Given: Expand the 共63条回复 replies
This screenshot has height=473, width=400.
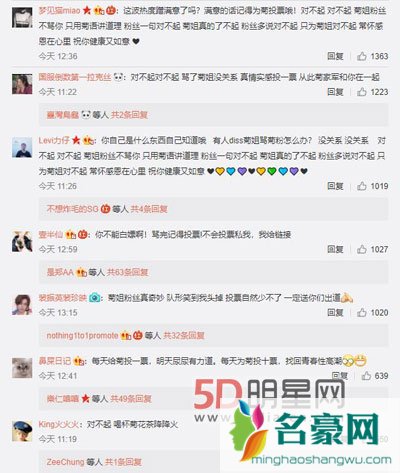Looking at the screenshot, I should point(127,272).
